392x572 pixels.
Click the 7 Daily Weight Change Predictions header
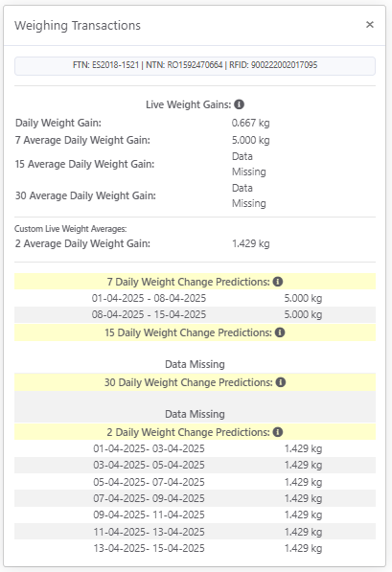(195, 282)
